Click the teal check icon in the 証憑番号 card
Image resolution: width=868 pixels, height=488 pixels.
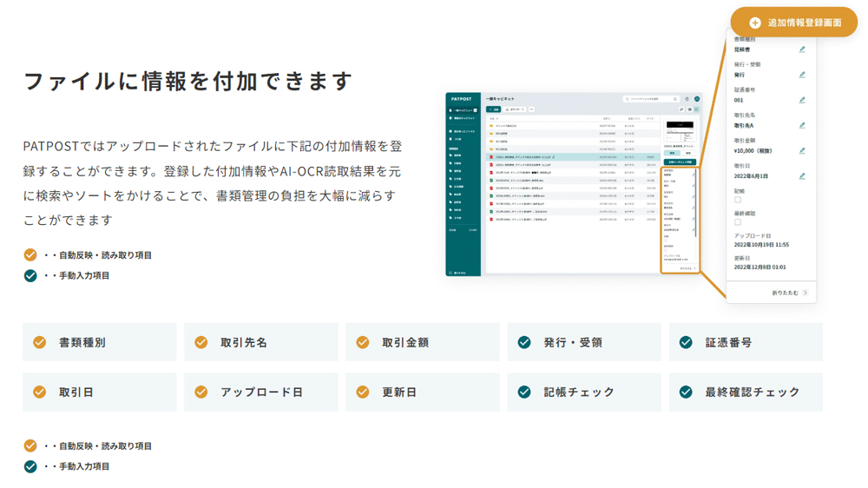pyautogui.click(x=686, y=342)
